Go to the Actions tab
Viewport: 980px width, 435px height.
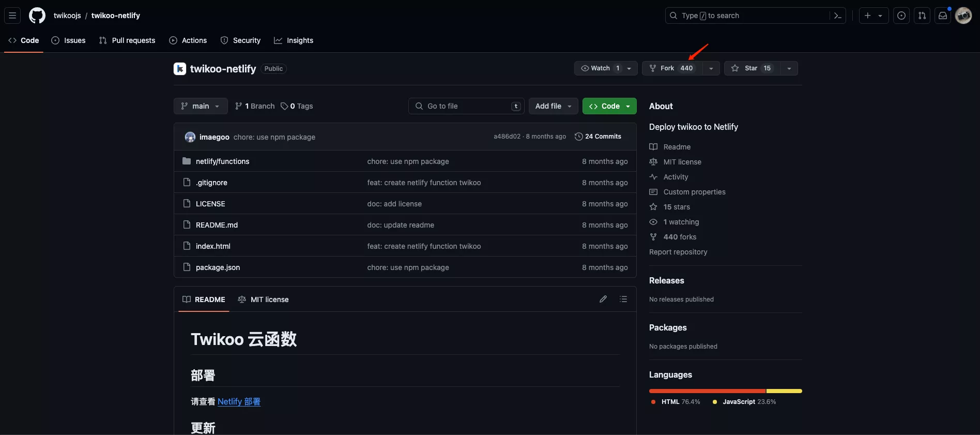click(x=188, y=40)
